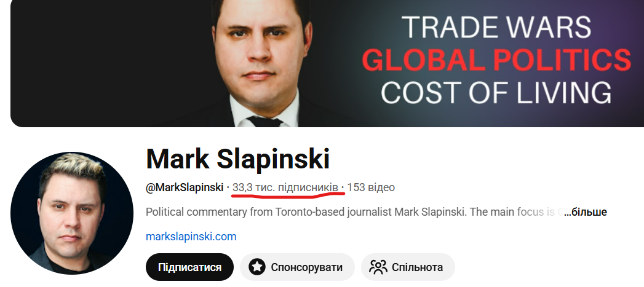Click the people icon on Спільнота button

378,267
